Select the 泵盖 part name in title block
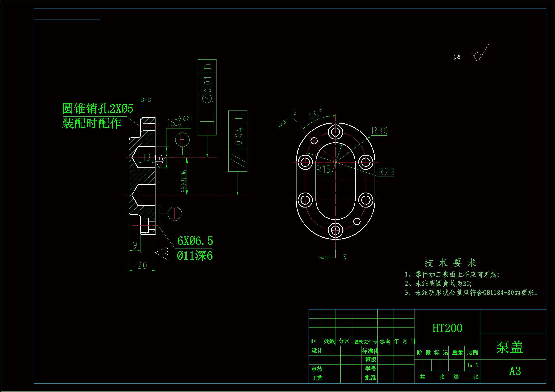 coord(510,347)
